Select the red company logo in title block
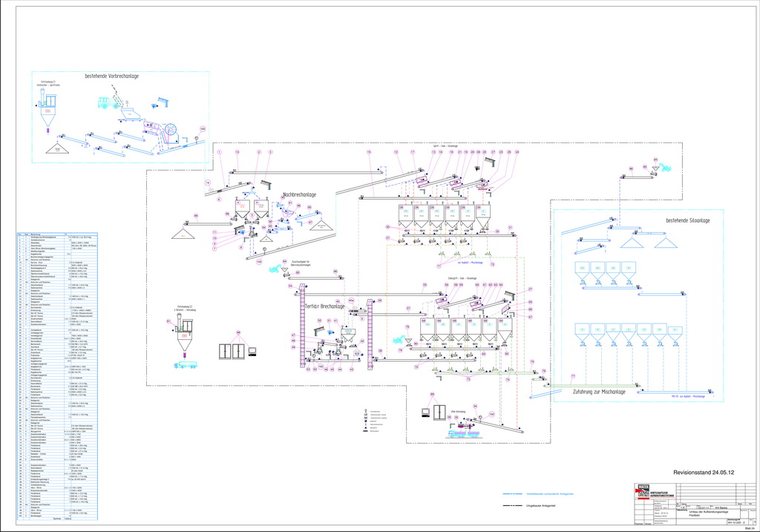The image size is (760, 532). pos(641,490)
